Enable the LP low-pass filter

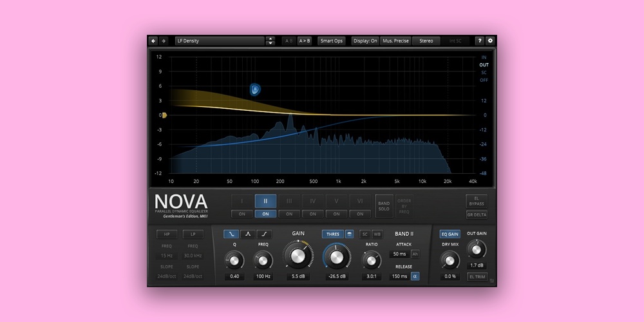click(x=193, y=234)
